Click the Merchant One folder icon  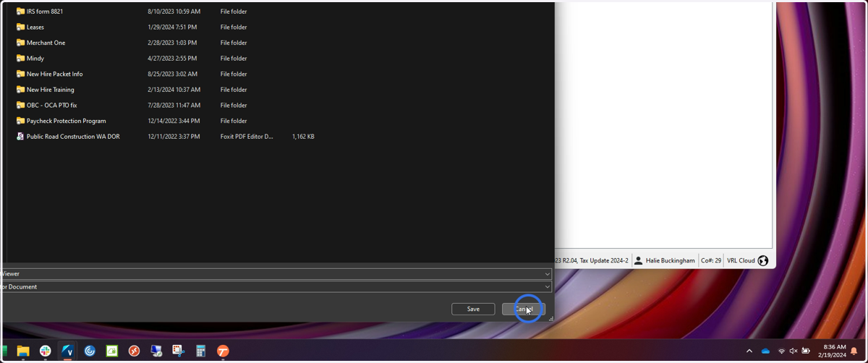pyautogui.click(x=20, y=43)
